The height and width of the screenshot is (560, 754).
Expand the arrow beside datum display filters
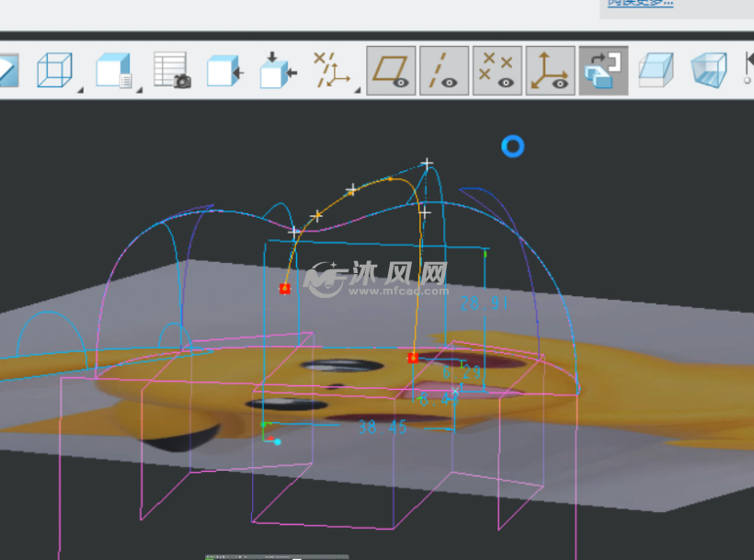click(358, 90)
